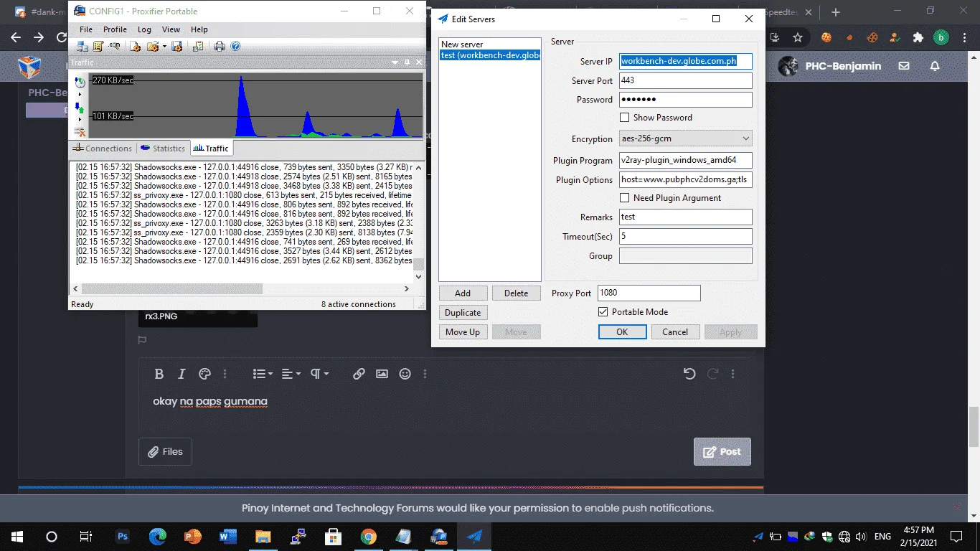The width and height of the screenshot is (980, 551).
Task: Select the Traffic tab
Action: tap(211, 149)
